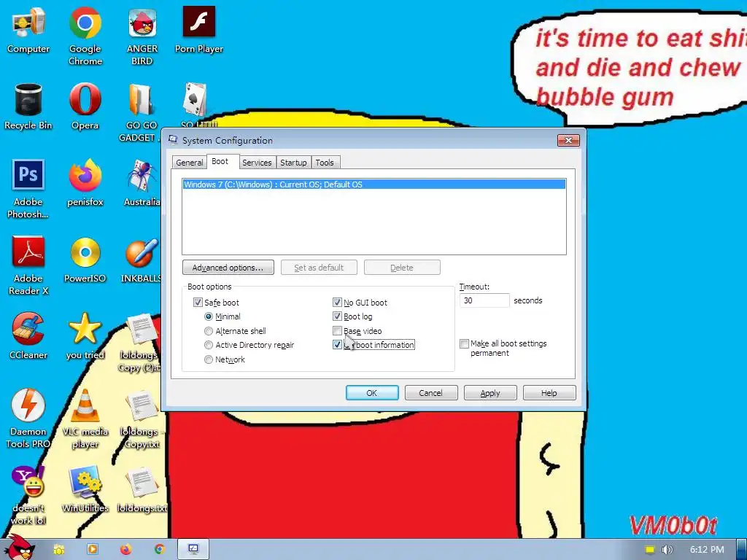Screen dimensions: 747x560
Task: Click the Cancel button
Action: tap(431, 393)
